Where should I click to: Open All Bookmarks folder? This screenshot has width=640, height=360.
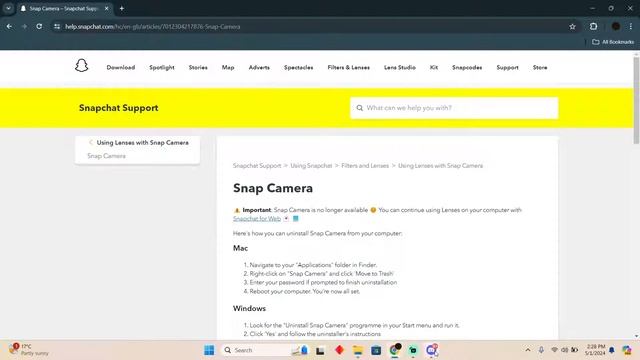[x=613, y=42]
